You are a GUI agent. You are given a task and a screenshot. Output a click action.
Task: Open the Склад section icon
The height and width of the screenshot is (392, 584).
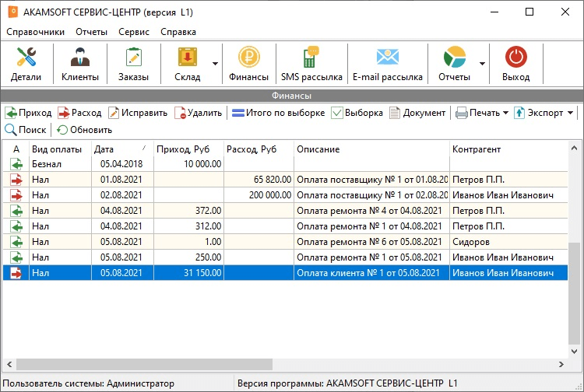188,57
